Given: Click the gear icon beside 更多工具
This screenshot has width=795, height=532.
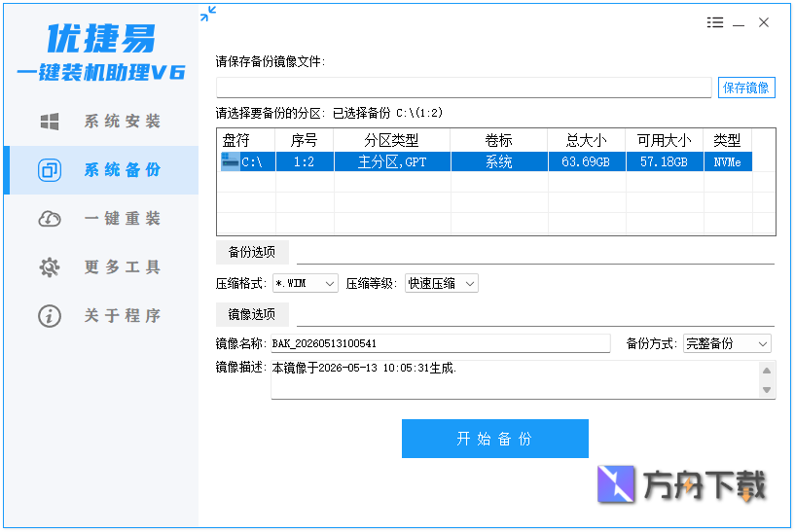Looking at the screenshot, I should coord(50,267).
